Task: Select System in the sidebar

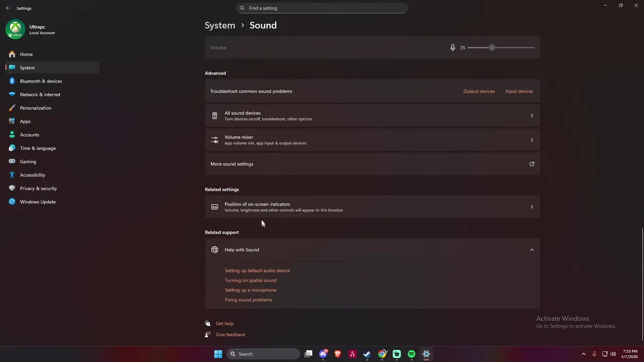Action: 52,67
